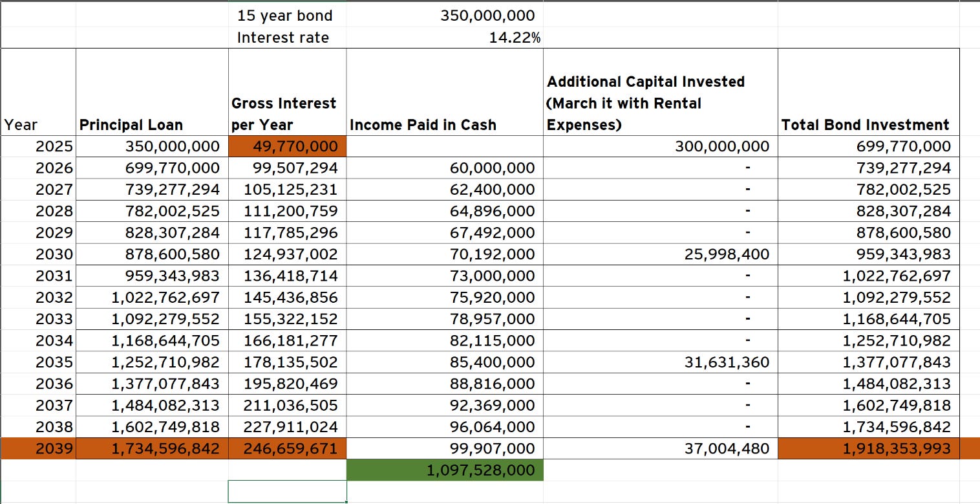Image resolution: width=980 pixels, height=504 pixels.
Task: Select gross interest 166,181,277
Action: coord(287,341)
